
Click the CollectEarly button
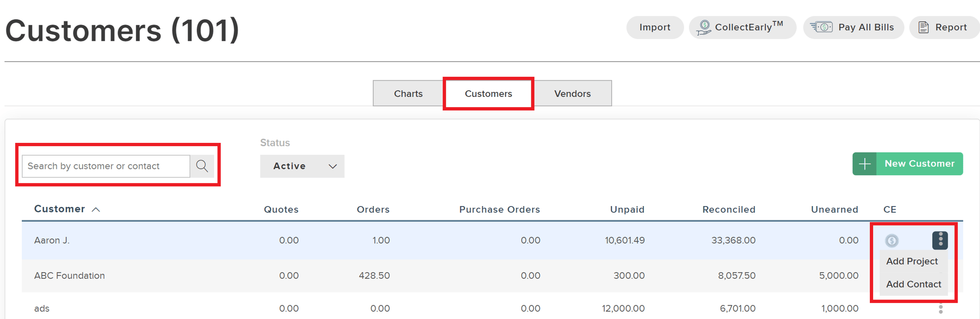743,28
